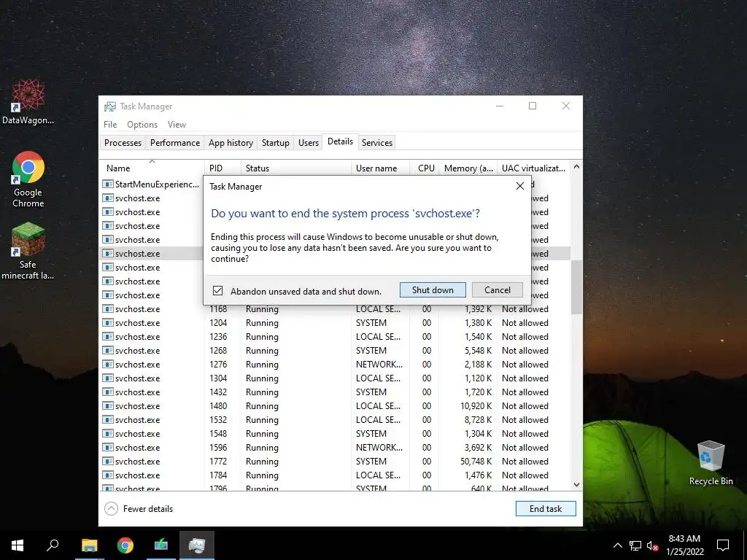Viewport: 747px width, 560px height.
Task: Open the View menu
Action: point(177,124)
